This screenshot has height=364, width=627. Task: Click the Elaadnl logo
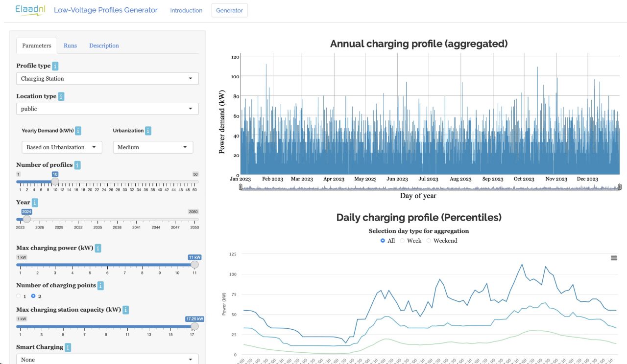30,10
